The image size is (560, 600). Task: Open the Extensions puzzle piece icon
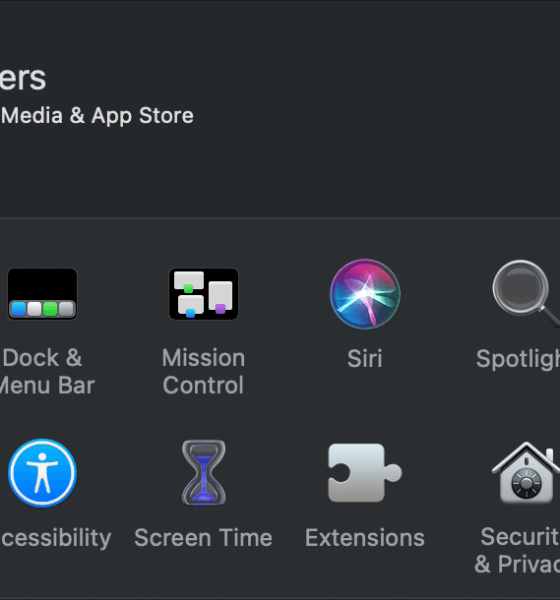[365, 473]
